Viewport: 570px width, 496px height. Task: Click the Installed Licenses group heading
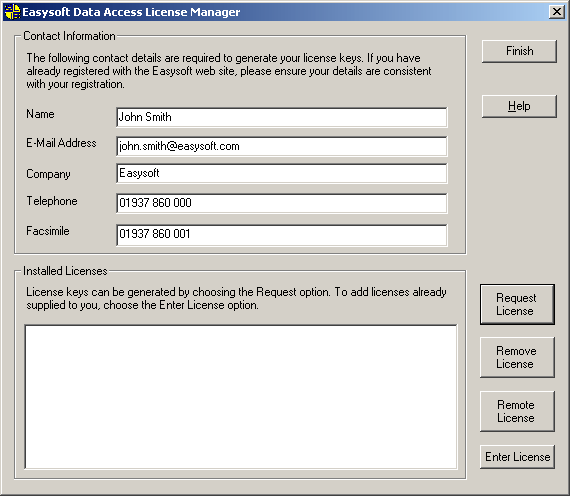point(65,271)
